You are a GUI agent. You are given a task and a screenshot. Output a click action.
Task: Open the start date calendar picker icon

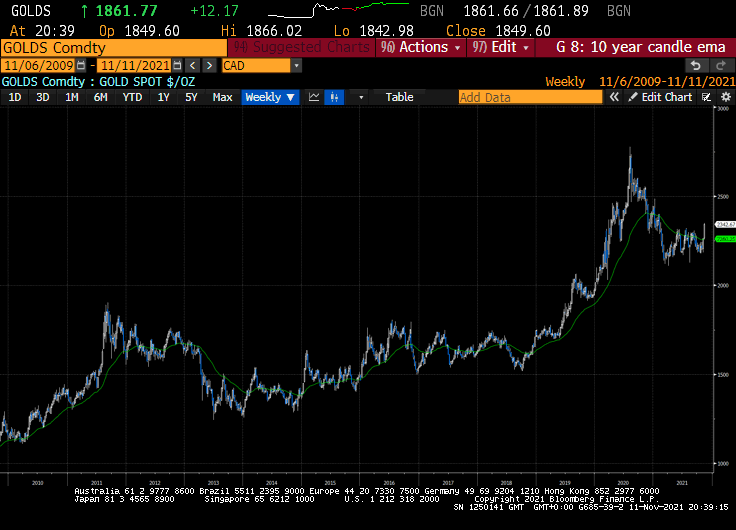(81, 65)
